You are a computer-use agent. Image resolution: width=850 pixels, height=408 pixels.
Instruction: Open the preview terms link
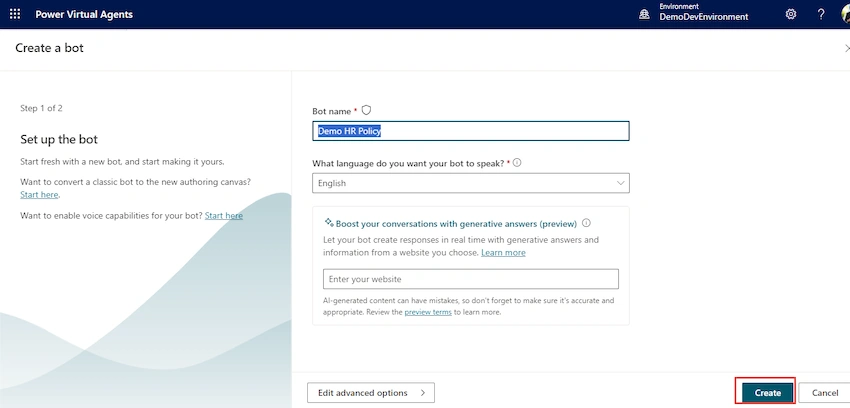[428, 312]
